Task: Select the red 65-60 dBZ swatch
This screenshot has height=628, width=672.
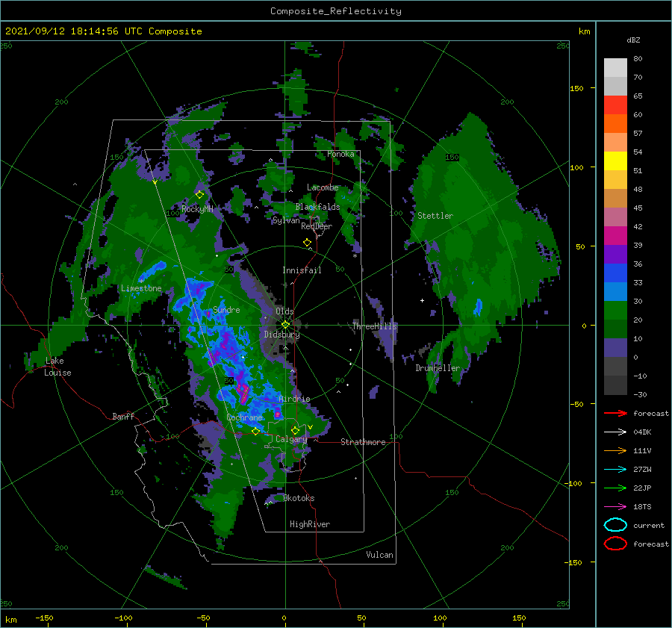Action: [615, 105]
